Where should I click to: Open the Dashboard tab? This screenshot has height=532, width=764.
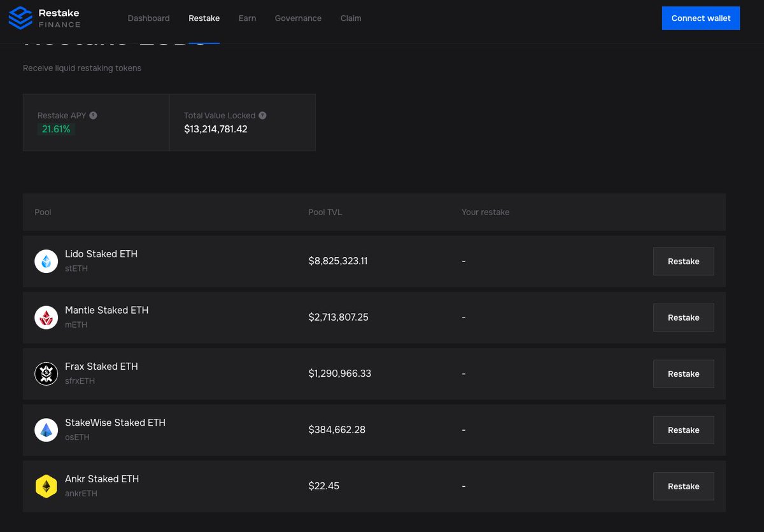point(148,18)
